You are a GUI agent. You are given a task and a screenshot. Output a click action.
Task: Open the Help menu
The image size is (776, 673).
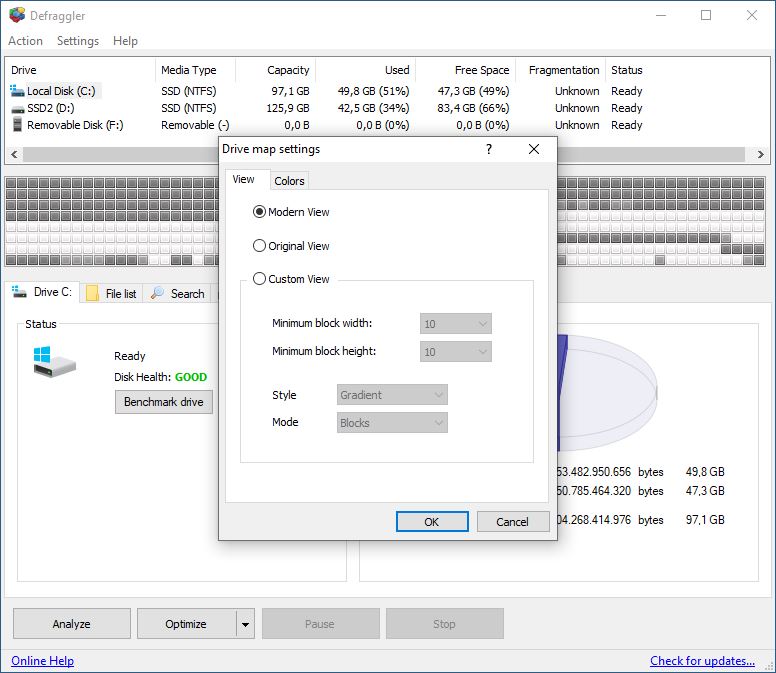[125, 41]
